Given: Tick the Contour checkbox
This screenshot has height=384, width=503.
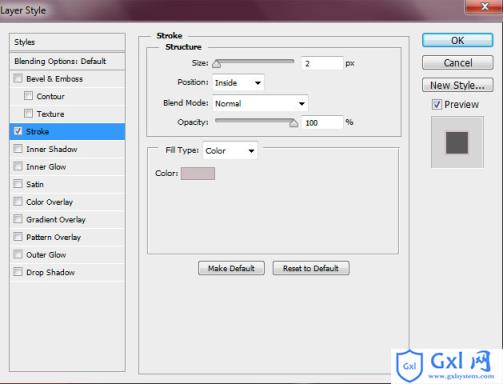Looking at the screenshot, I should click(x=28, y=96).
